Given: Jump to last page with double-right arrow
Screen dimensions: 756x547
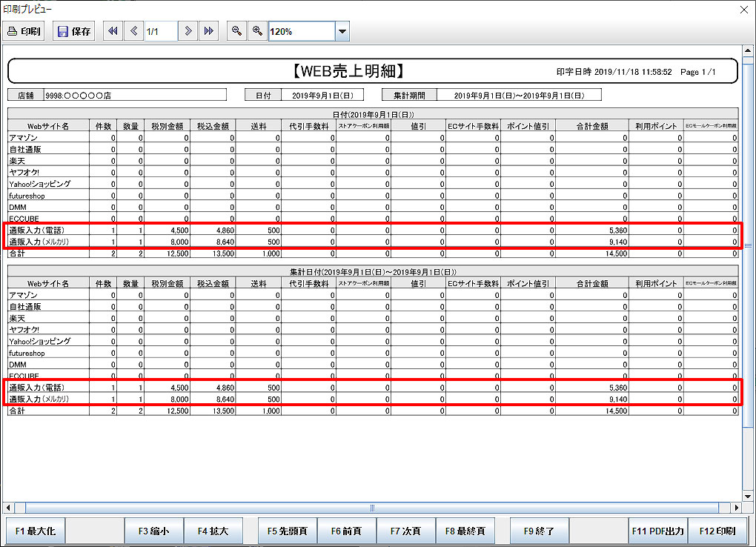Looking at the screenshot, I should (209, 31).
